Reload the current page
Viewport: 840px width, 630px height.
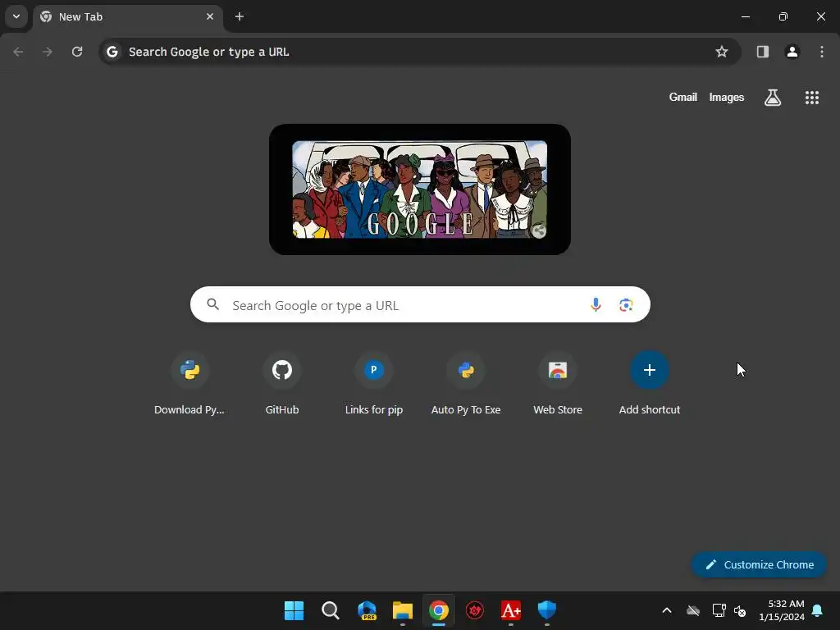pyautogui.click(x=77, y=52)
